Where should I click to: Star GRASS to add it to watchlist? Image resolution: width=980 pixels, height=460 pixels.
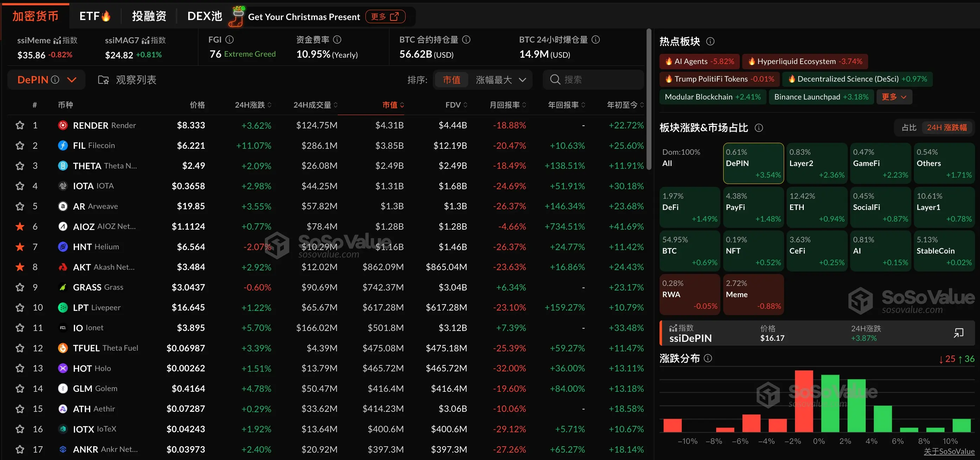click(x=20, y=287)
